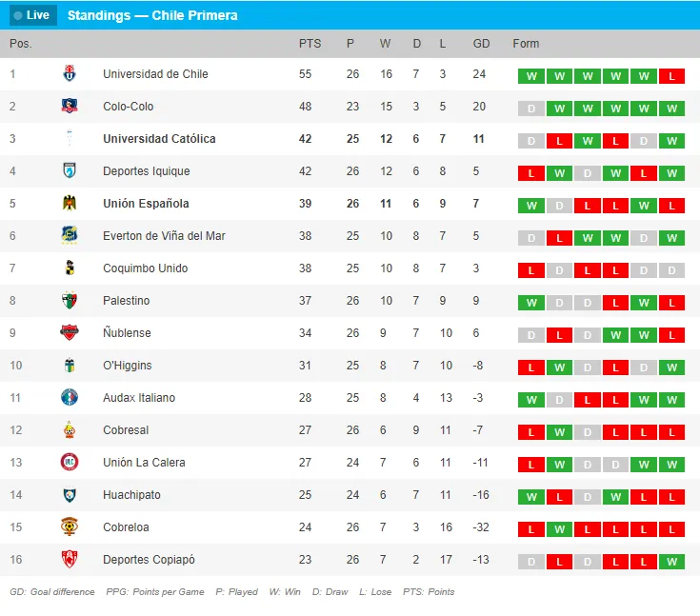Click the Cobreloa team badge

coord(70,527)
